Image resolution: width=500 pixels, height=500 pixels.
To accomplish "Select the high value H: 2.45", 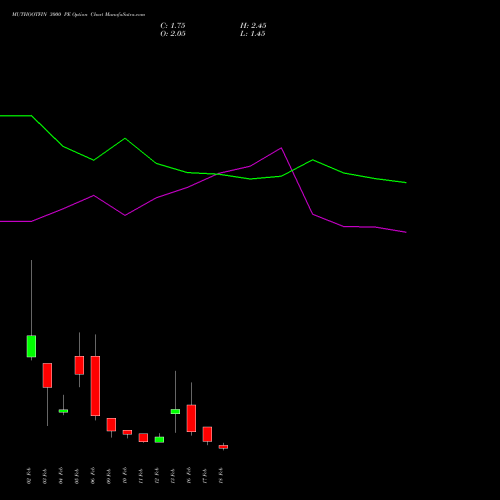I will point(253,26).
